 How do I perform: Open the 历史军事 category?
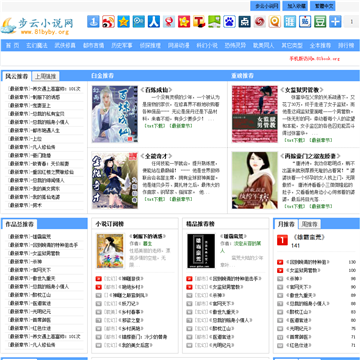[122, 45]
